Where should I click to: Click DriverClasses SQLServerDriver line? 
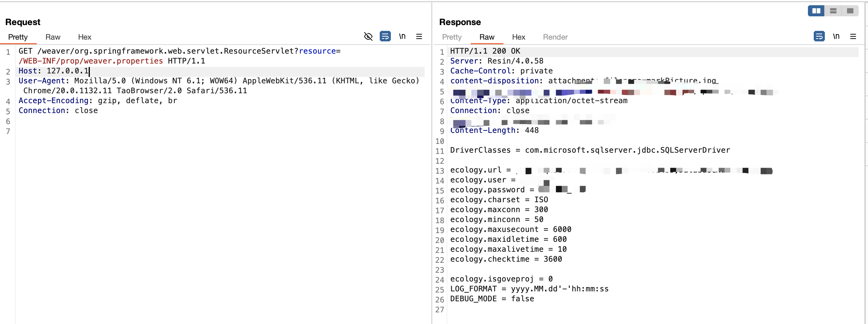click(x=590, y=150)
